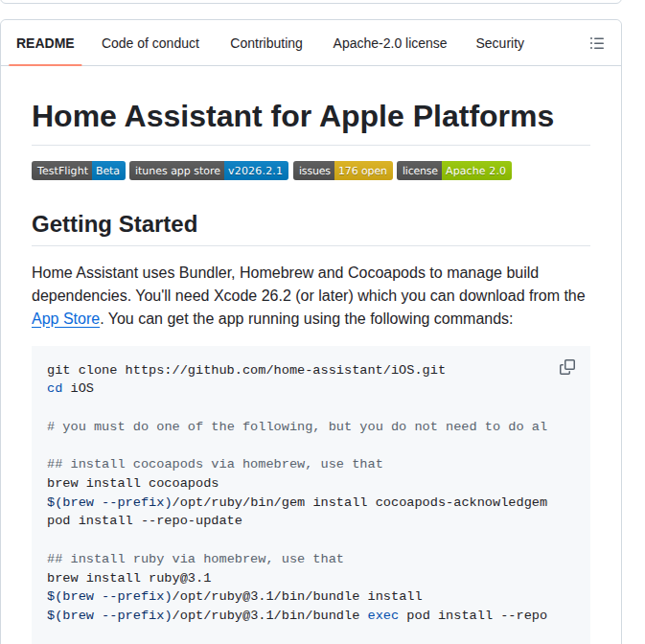Open the itunes app store v2026.2.1 badge
The width and height of the screenshot is (645, 644).
click(209, 171)
